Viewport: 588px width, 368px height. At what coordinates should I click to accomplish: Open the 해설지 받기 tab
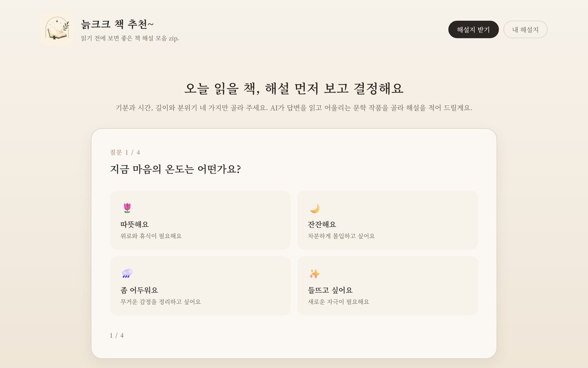(x=474, y=29)
